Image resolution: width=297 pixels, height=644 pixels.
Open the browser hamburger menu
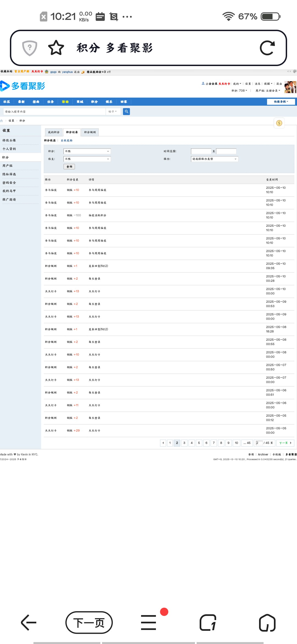coord(148,623)
